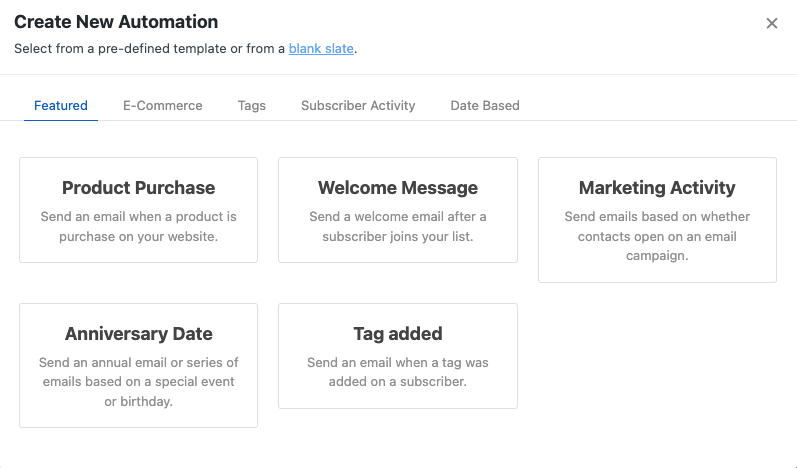Click the Welcome Message heading text
The image size is (797, 468).
pyautogui.click(x=398, y=188)
